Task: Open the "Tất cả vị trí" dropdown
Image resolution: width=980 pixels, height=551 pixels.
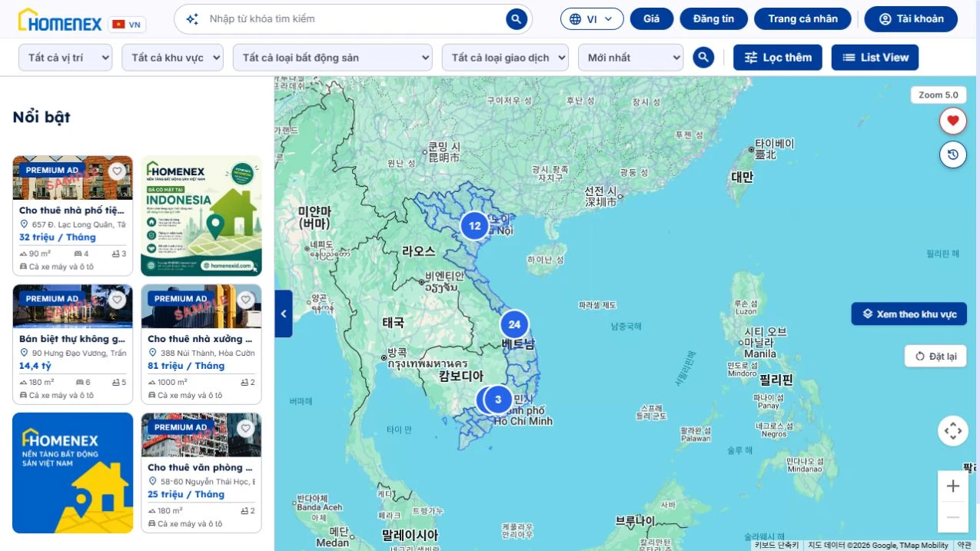Action: pos(65,58)
